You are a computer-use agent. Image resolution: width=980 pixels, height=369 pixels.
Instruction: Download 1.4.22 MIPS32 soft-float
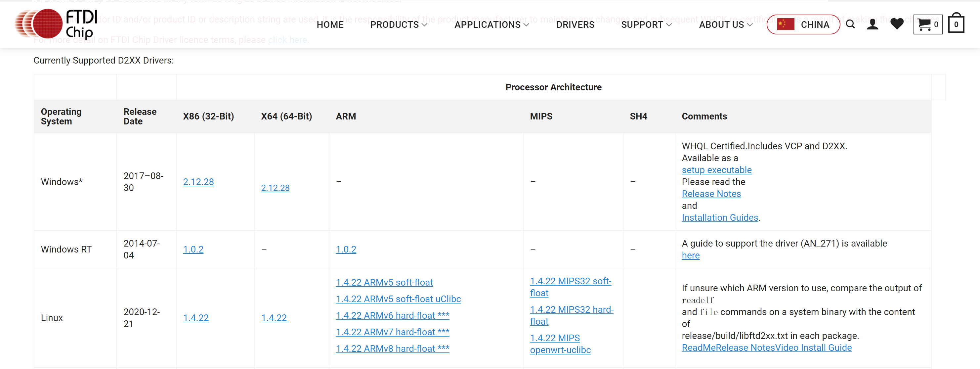click(570, 287)
